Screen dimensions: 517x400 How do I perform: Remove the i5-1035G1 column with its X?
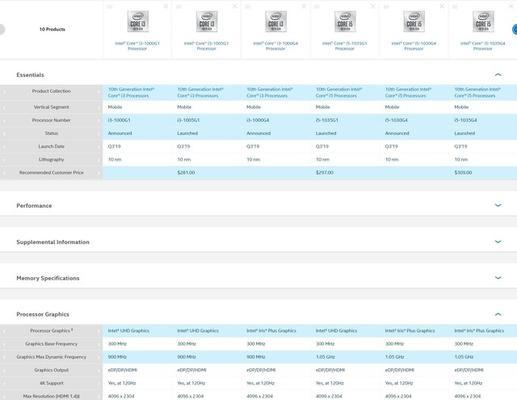click(373, 6)
